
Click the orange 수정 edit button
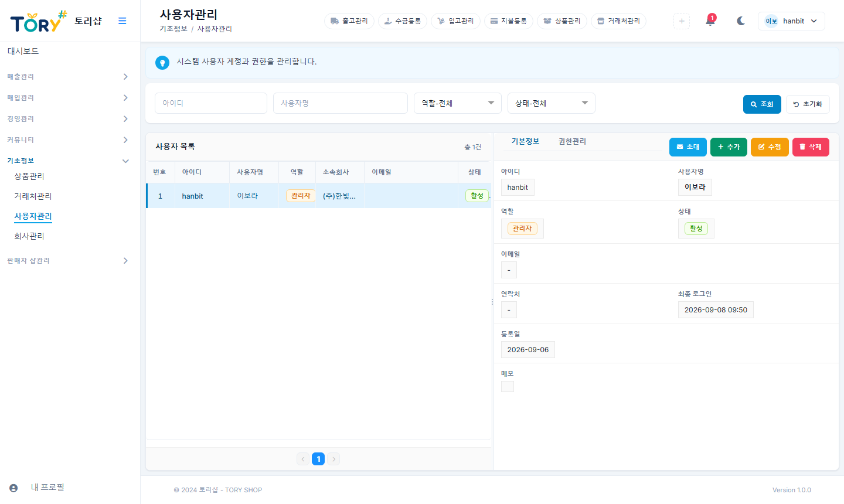click(770, 147)
